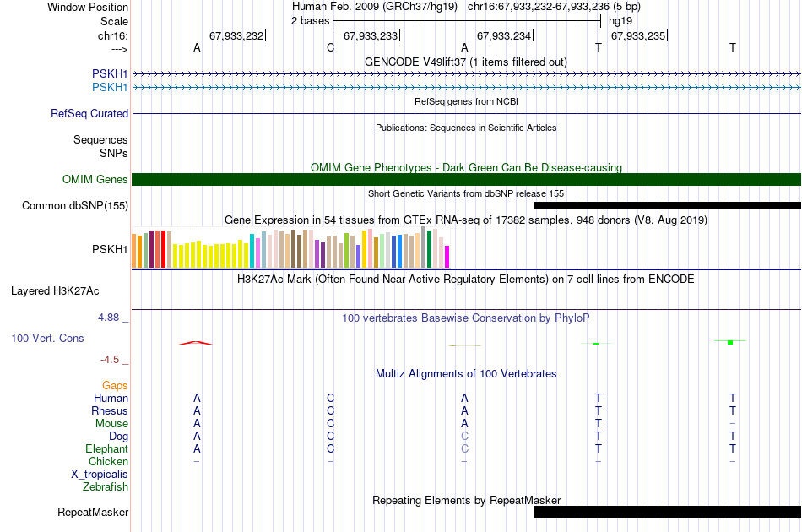This screenshot has height=532, width=802.
Task: Click the Sequences track label
Action: (x=100, y=139)
